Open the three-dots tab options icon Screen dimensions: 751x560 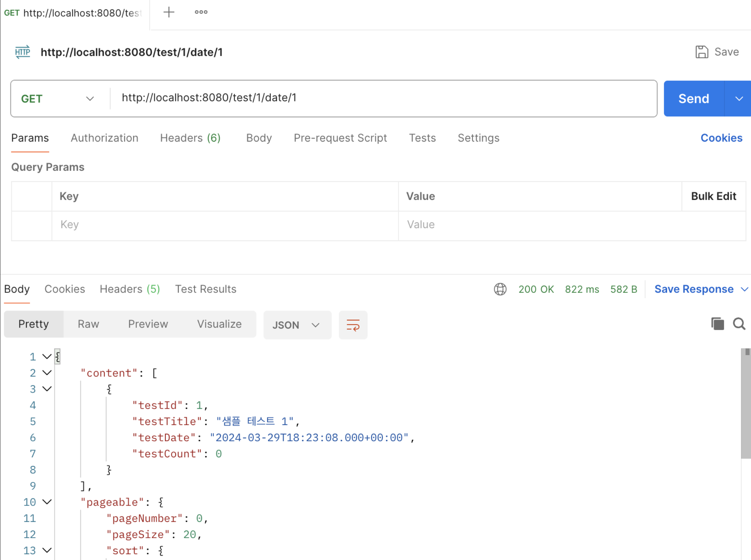tap(201, 12)
